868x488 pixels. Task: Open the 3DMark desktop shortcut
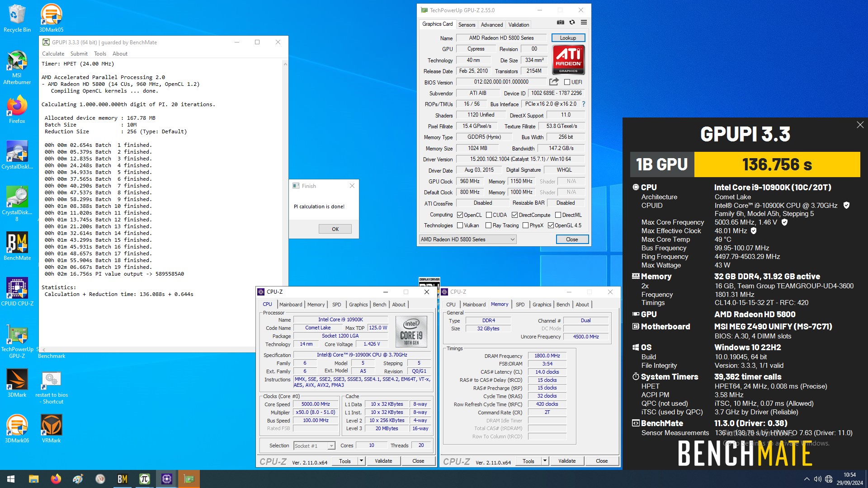tap(17, 383)
